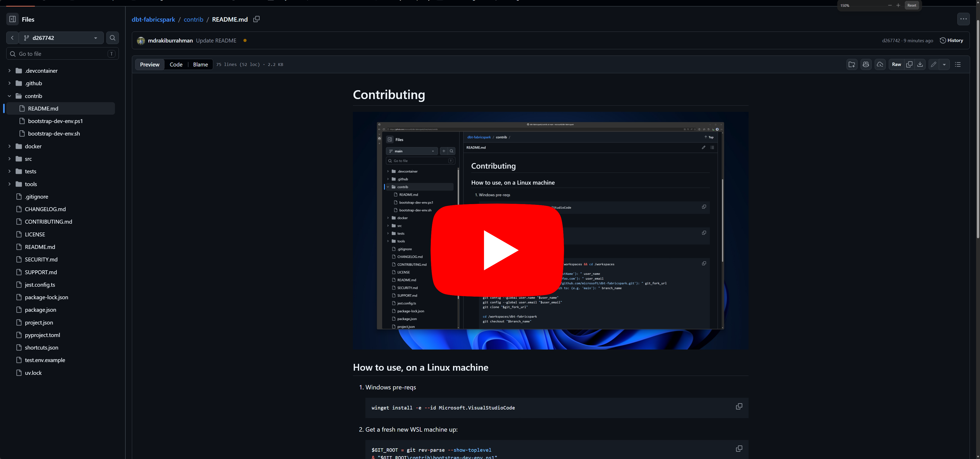Expand the tools folder

[x=9, y=184]
